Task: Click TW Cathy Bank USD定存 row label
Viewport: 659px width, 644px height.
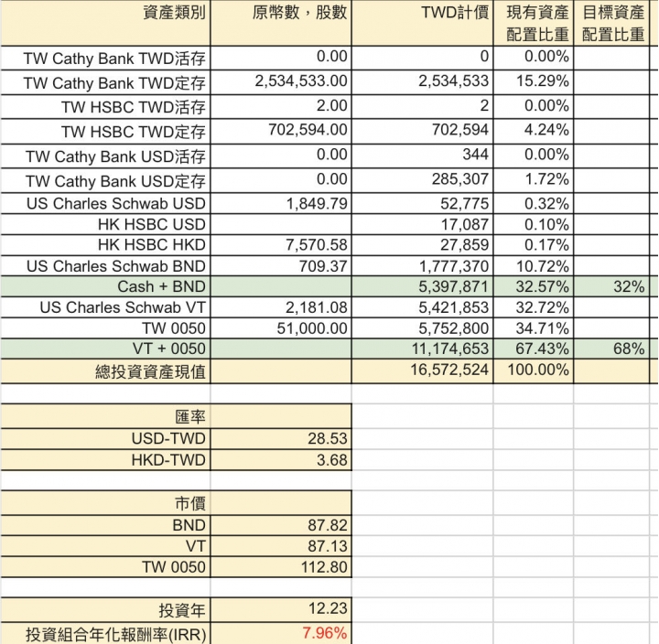Action: click(105, 180)
